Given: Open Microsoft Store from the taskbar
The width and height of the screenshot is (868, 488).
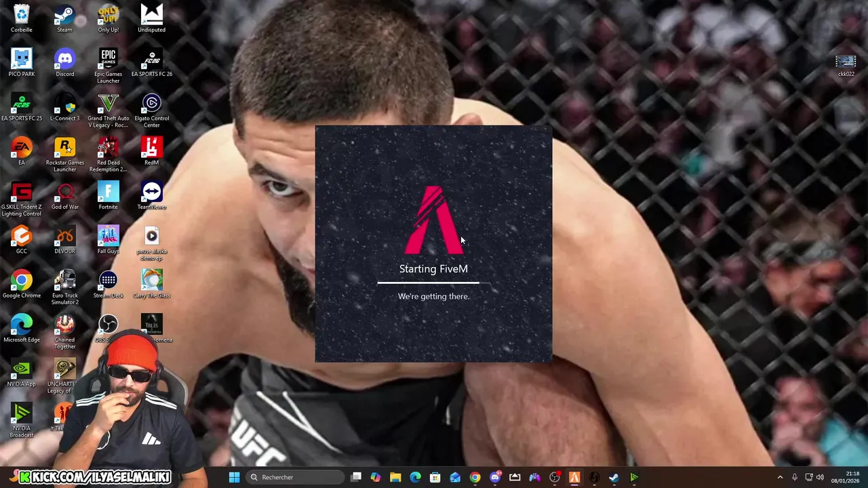Looking at the screenshot, I should coord(435,477).
